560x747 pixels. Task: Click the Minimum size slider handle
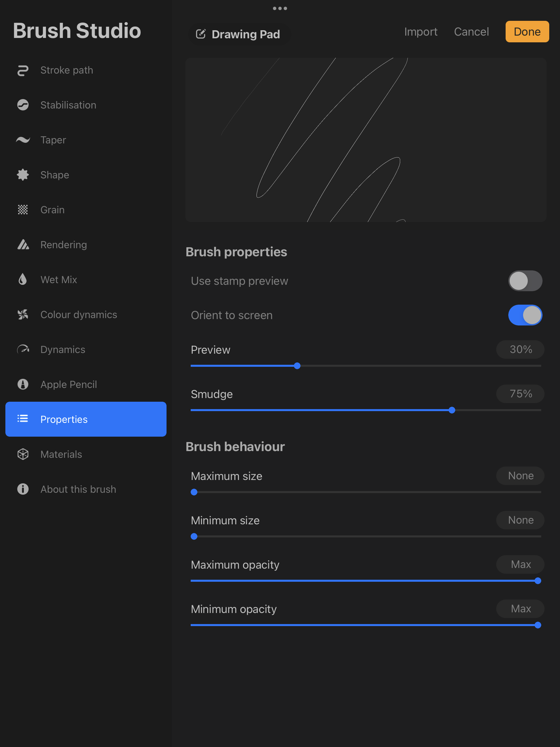[194, 536]
